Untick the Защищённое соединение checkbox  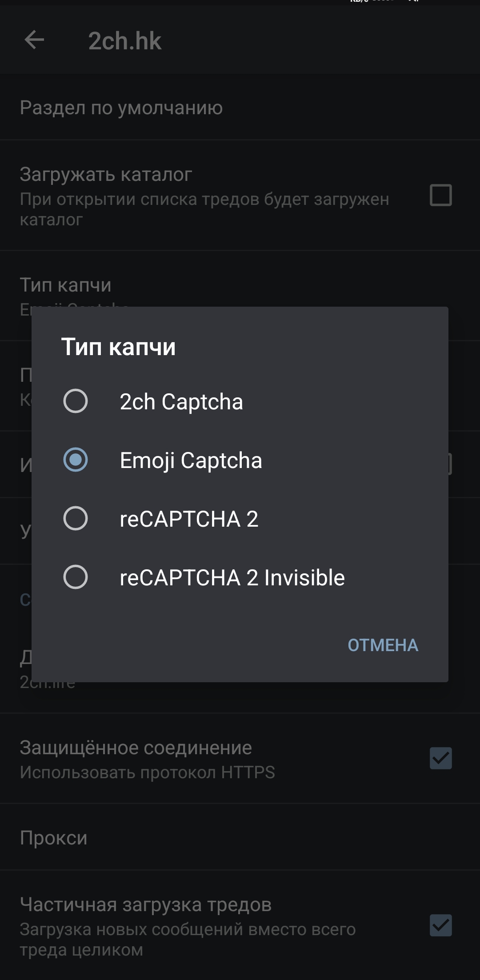(440, 758)
